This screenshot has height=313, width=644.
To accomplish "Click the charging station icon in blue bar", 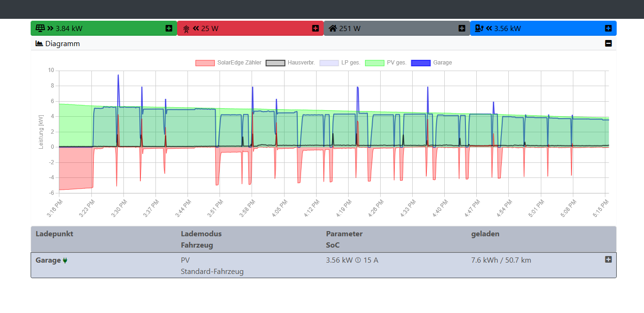I will [479, 28].
